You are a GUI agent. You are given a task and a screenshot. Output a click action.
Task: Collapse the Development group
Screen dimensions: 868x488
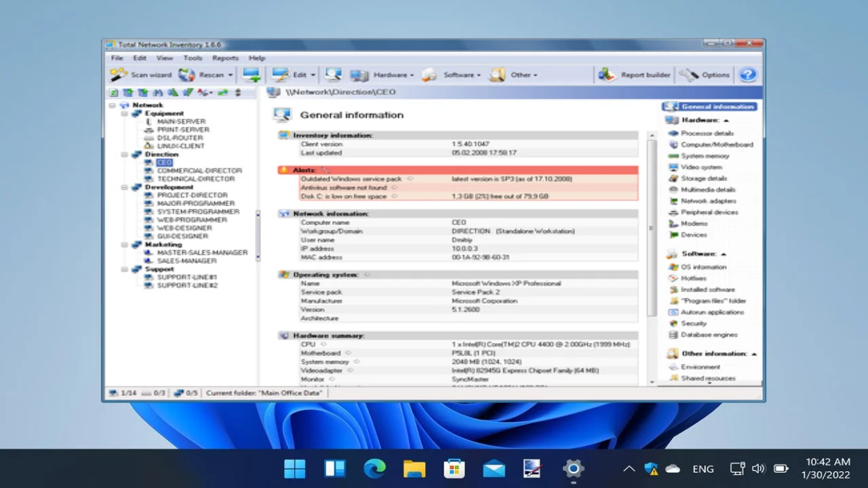[x=125, y=187]
